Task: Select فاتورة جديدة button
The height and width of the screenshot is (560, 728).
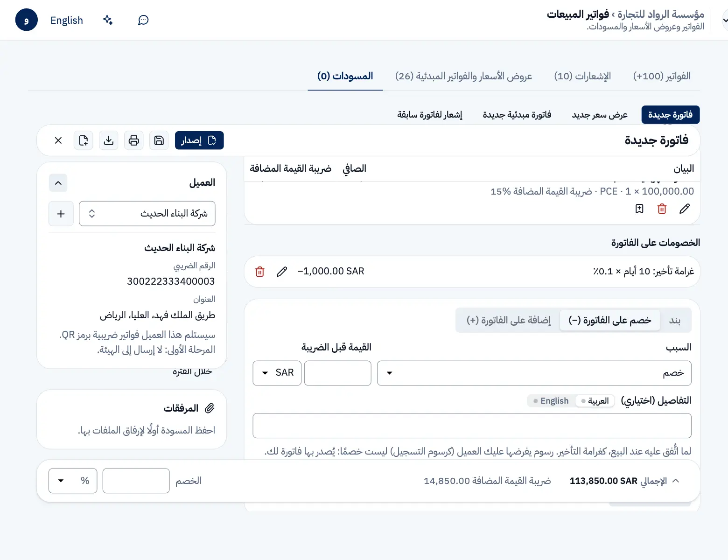Action: 671,115
